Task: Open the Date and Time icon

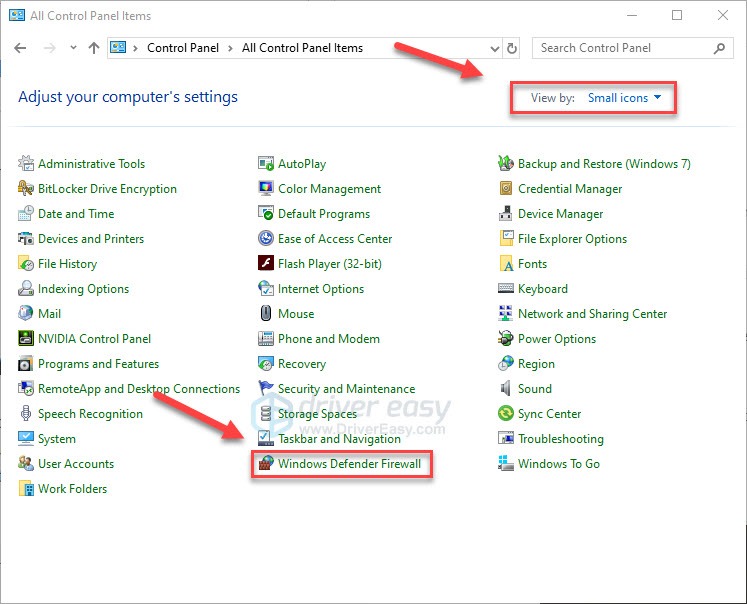Action: coord(26,213)
